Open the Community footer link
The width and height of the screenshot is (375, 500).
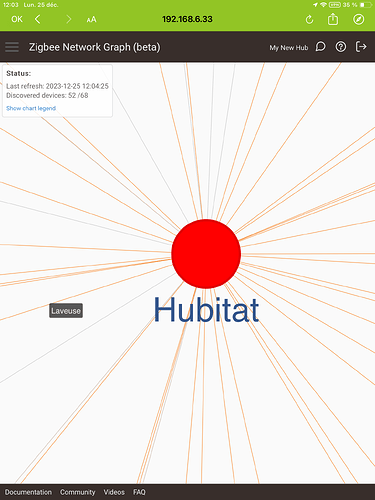click(78, 492)
